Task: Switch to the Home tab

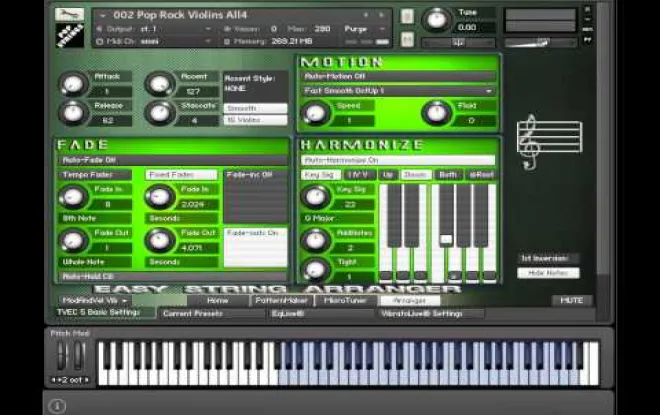Action: 218,301
